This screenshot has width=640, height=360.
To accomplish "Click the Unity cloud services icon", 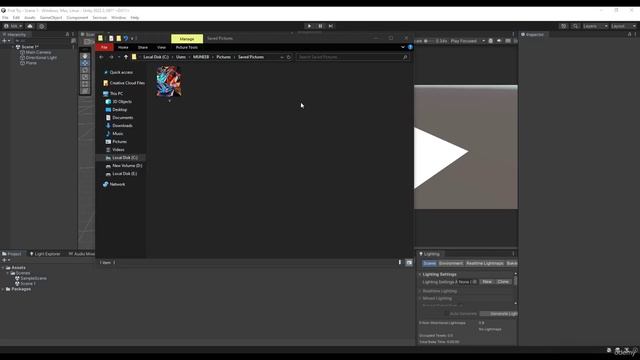I will (30, 26).
